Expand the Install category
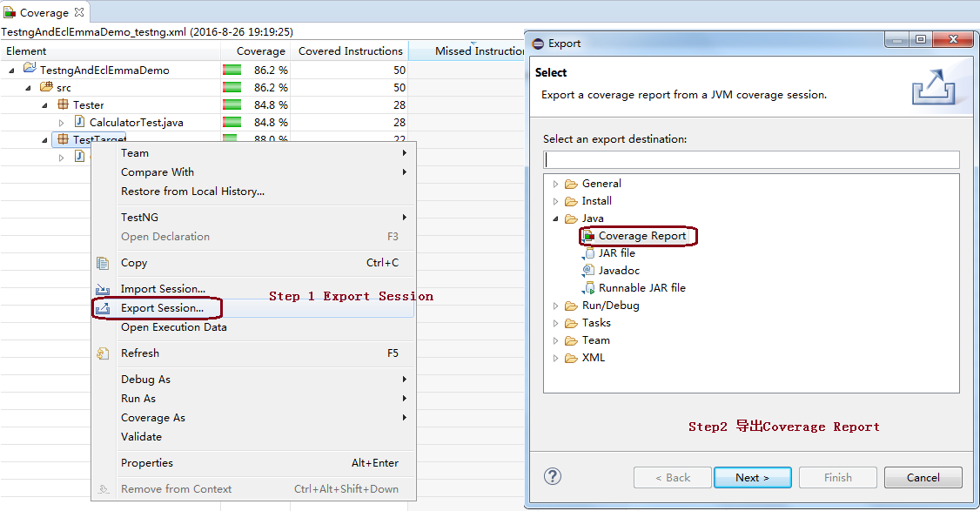 click(x=555, y=201)
